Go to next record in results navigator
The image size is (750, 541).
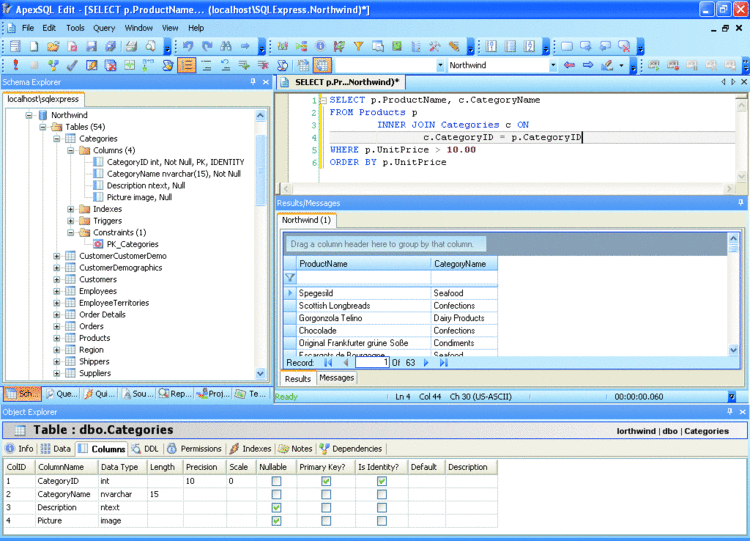point(426,363)
